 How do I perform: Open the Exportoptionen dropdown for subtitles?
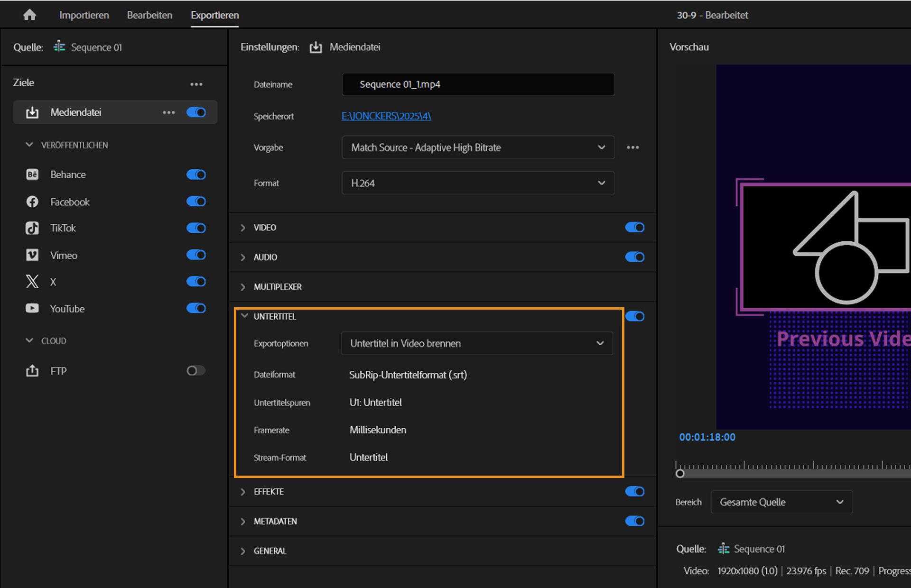pyautogui.click(x=476, y=343)
